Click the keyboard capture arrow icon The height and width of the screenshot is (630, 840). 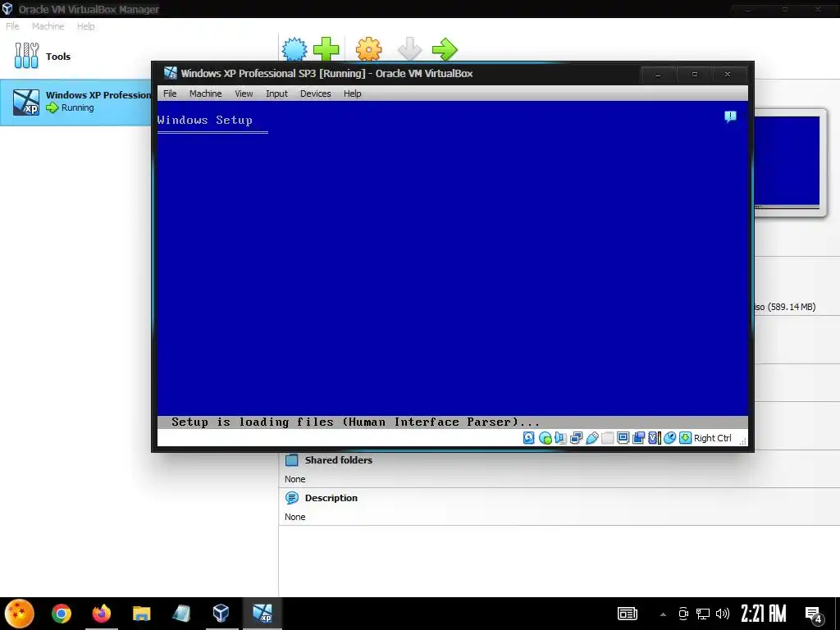click(685, 438)
